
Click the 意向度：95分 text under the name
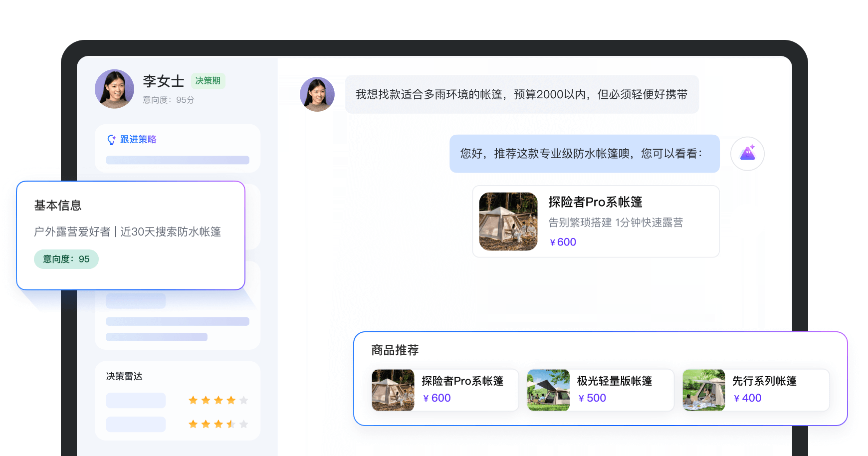[169, 100]
